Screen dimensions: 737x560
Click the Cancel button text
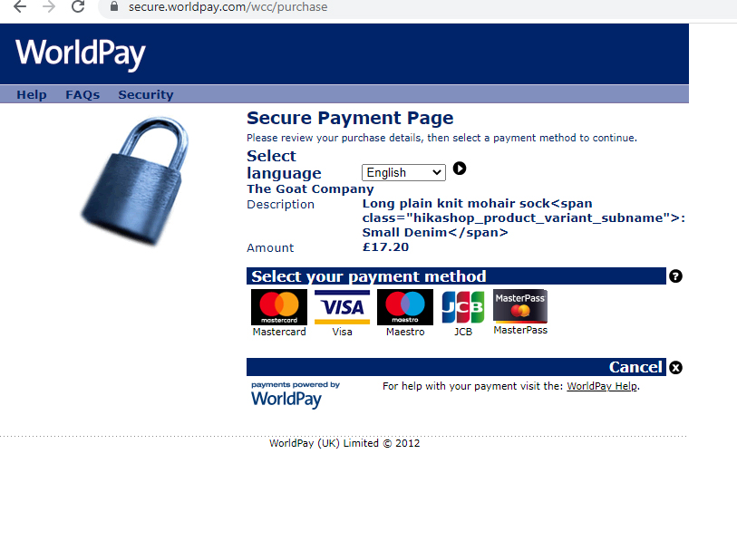tap(635, 367)
